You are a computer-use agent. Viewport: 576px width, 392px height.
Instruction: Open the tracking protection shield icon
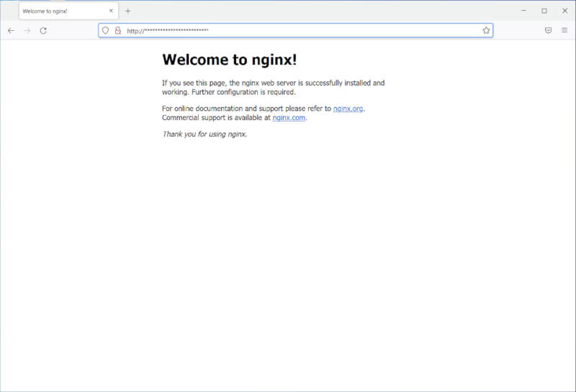105,30
